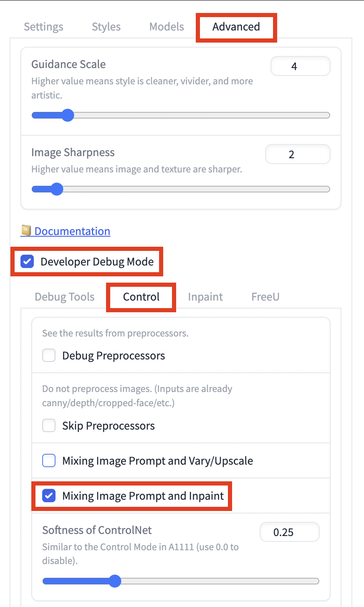Click the Image Sharpness slider handle
The image size is (364, 607).
click(57, 189)
